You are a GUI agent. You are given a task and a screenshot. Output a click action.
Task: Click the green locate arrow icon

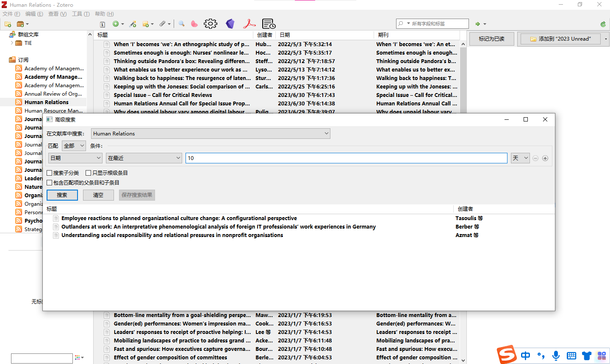[x=478, y=24]
